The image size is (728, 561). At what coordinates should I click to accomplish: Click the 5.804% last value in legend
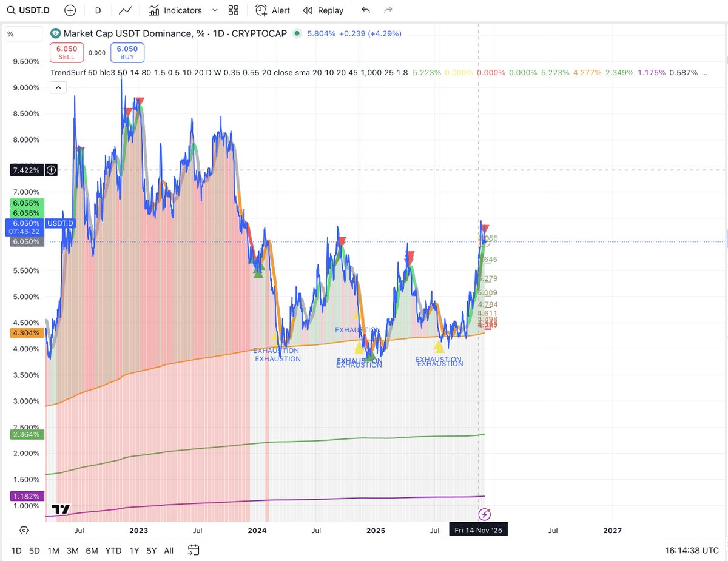322,33
